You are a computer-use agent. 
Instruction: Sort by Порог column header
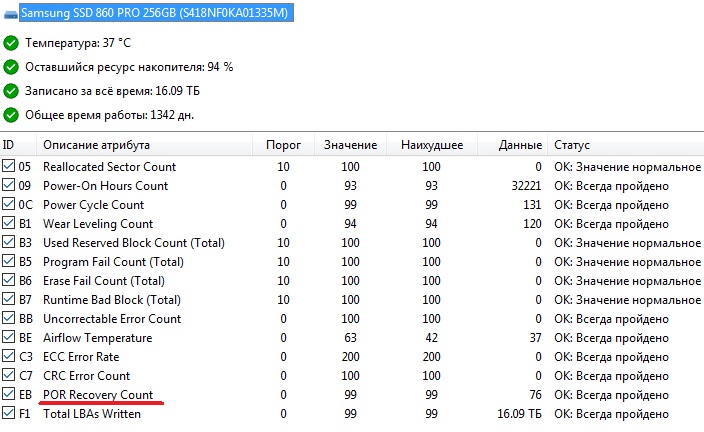click(283, 145)
